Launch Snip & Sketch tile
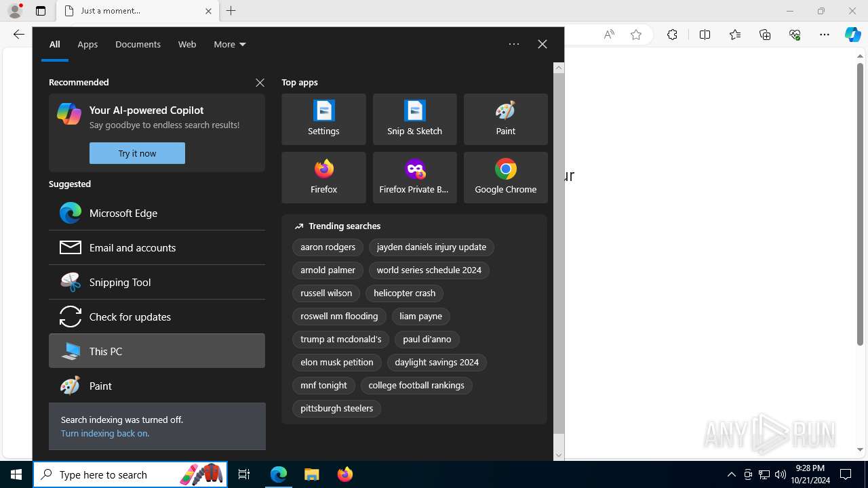The width and height of the screenshot is (868, 488). click(x=414, y=119)
